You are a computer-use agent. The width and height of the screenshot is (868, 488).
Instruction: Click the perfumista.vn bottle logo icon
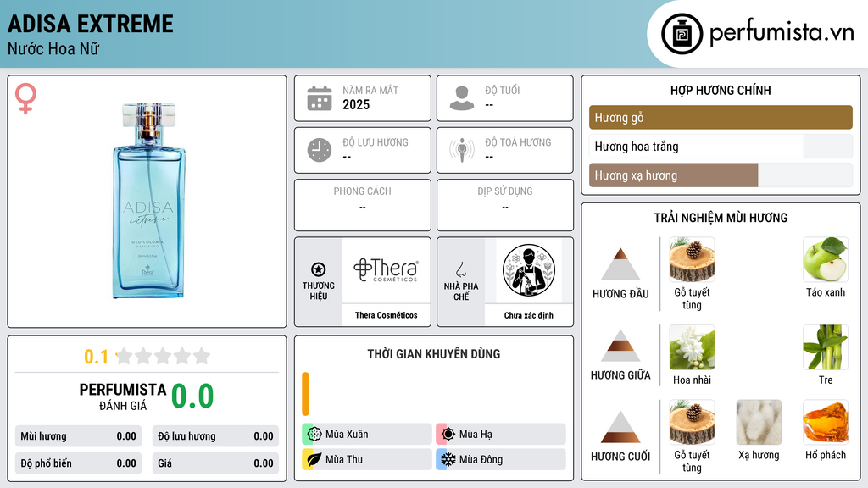(x=682, y=34)
